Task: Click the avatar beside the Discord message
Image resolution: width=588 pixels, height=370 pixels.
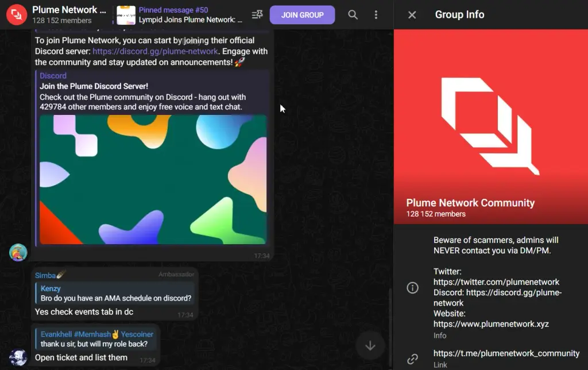Action: pyautogui.click(x=18, y=252)
